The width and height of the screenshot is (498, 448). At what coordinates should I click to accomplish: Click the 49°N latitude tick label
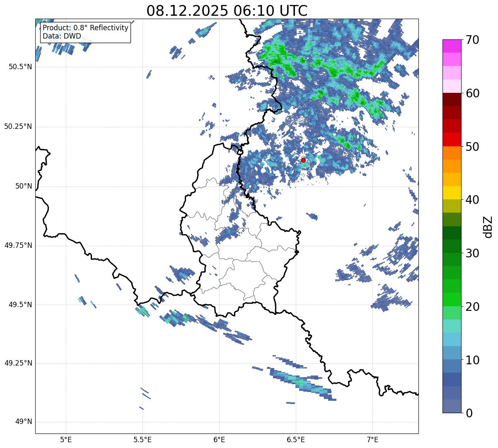(x=24, y=422)
